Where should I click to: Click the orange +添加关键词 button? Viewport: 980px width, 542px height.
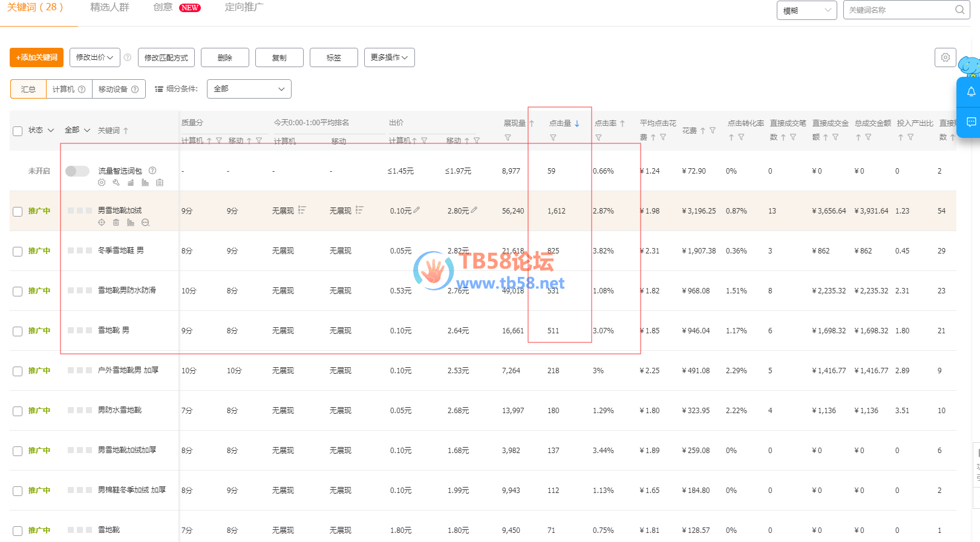coord(36,57)
